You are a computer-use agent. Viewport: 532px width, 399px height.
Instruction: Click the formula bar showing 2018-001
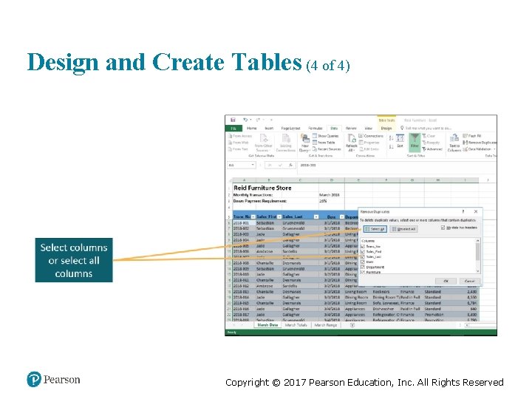click(x=397, y=165)
